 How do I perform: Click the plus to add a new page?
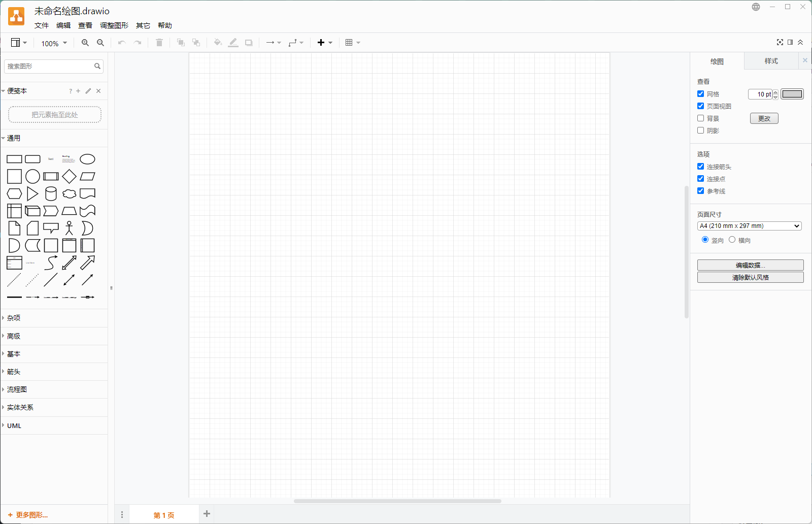(x=206, y=514)
